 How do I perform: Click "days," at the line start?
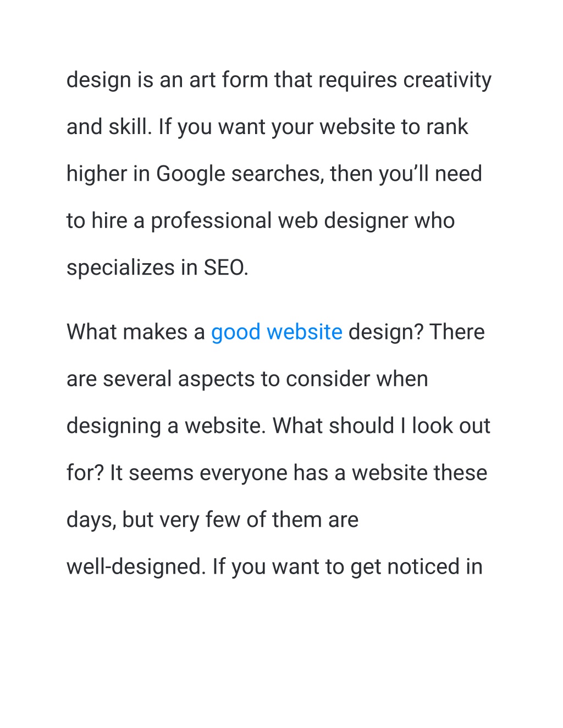click(x=91, y=521)
